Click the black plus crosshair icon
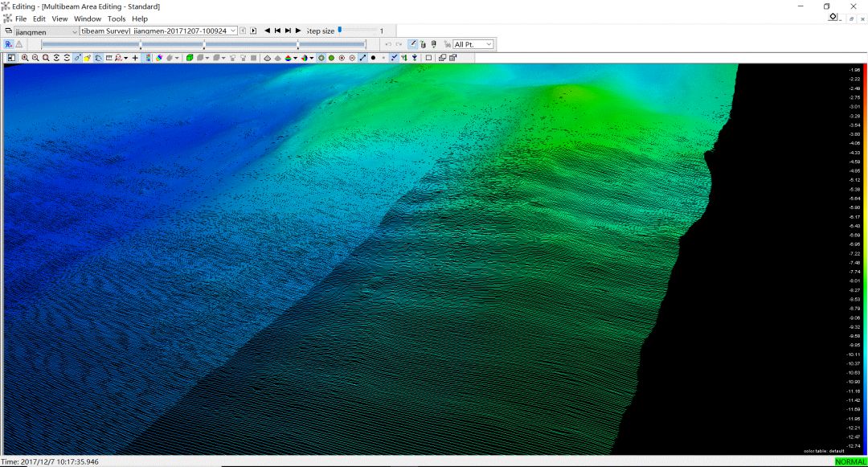Screen dimensions: 868x467 tap(135, 58)
